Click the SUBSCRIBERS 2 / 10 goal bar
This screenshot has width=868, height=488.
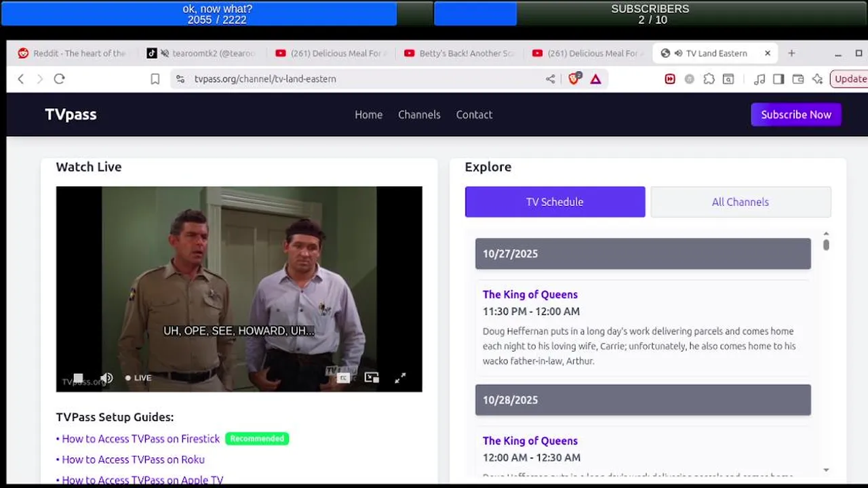[x=650, y=14]
